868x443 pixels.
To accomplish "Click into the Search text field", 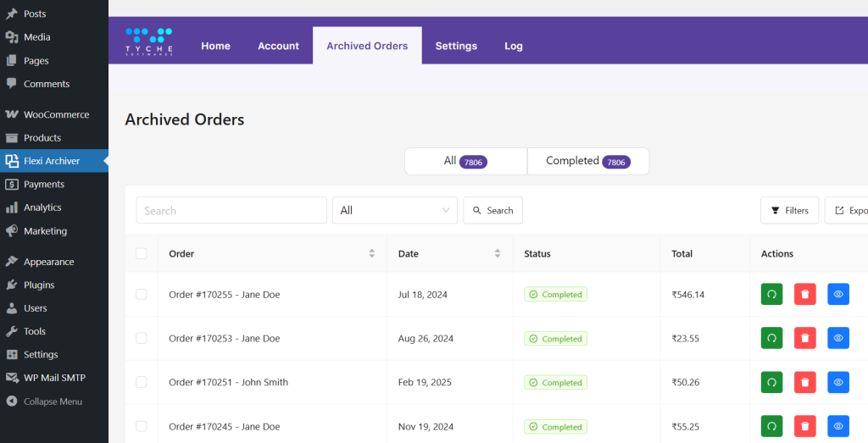I will click(x=231, y=210).
